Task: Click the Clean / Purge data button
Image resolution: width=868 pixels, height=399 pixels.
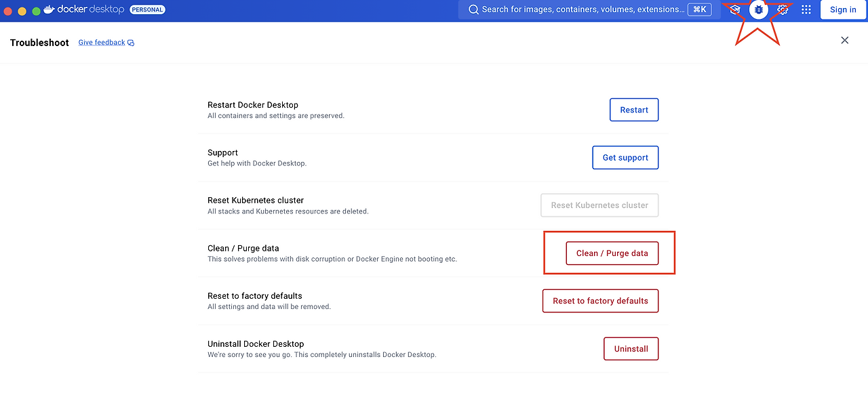Action: (x=612, y=253)
